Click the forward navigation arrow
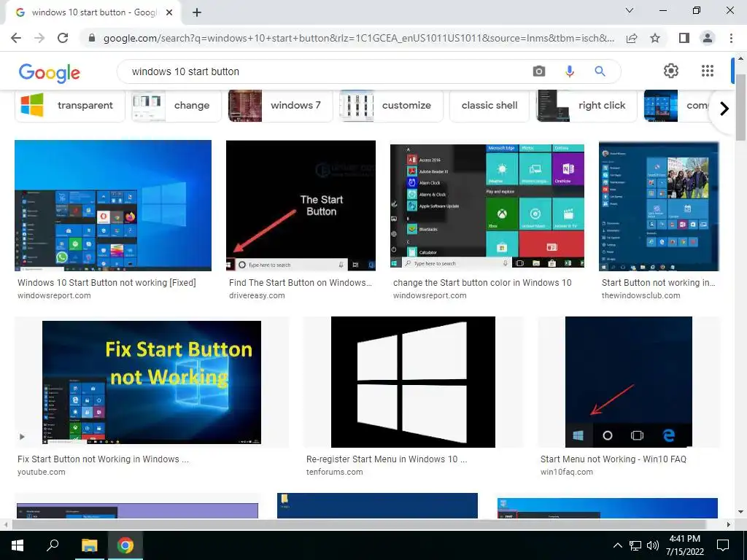This screenshot has width=747, height=560. click(39, 38)
